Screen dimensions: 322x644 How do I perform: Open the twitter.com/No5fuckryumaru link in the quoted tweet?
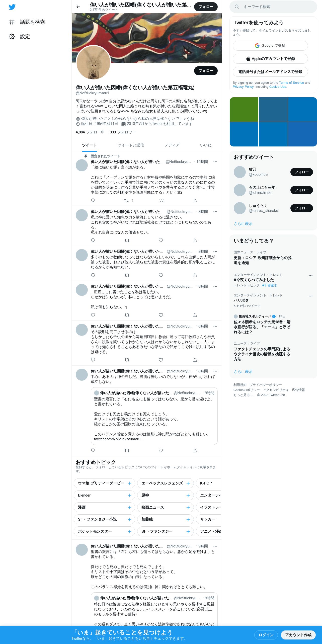point(119,439)
